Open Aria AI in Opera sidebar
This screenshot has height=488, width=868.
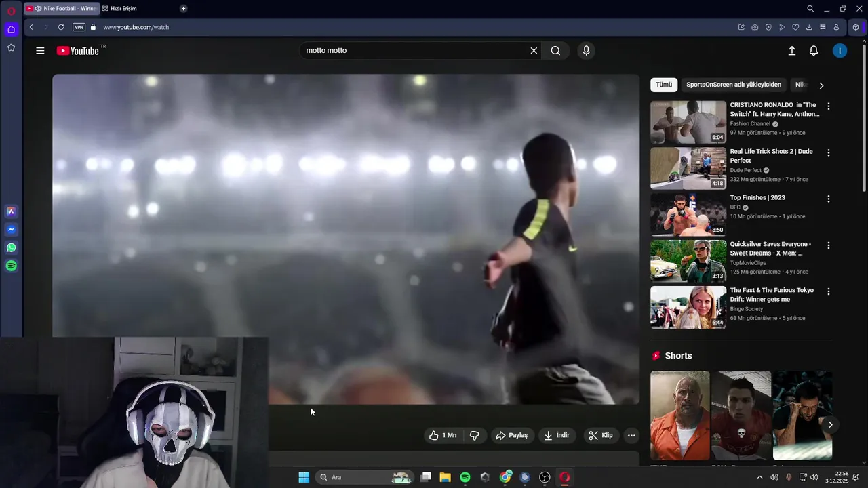pos(11,211)
